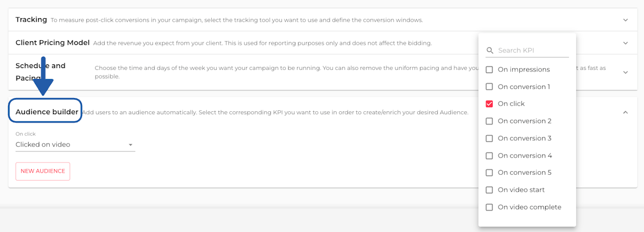The height and width of the screenshot is (232, 644).
Task: Enable the On video complete checkbox
Action: (x=489, y=207)
